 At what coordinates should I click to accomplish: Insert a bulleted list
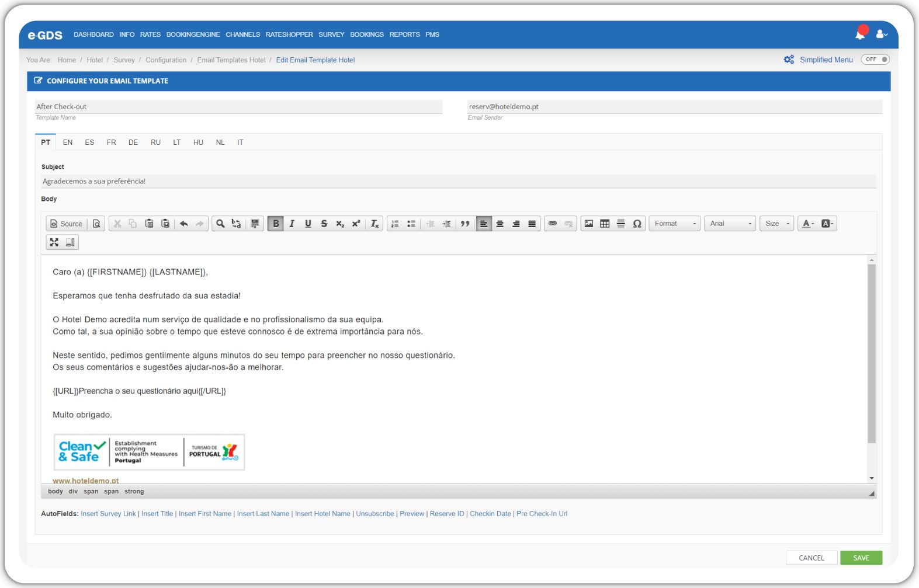point(411,224)
